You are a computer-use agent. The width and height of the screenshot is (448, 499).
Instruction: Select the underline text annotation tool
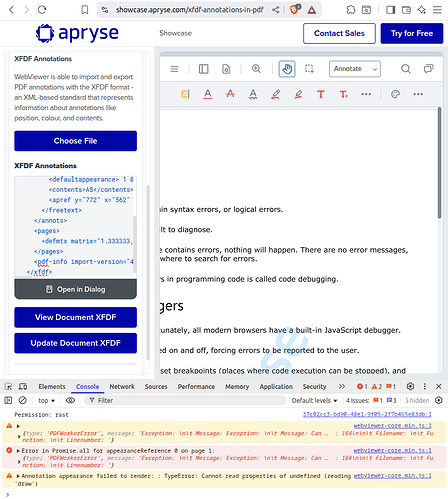[x=208, y=94]
